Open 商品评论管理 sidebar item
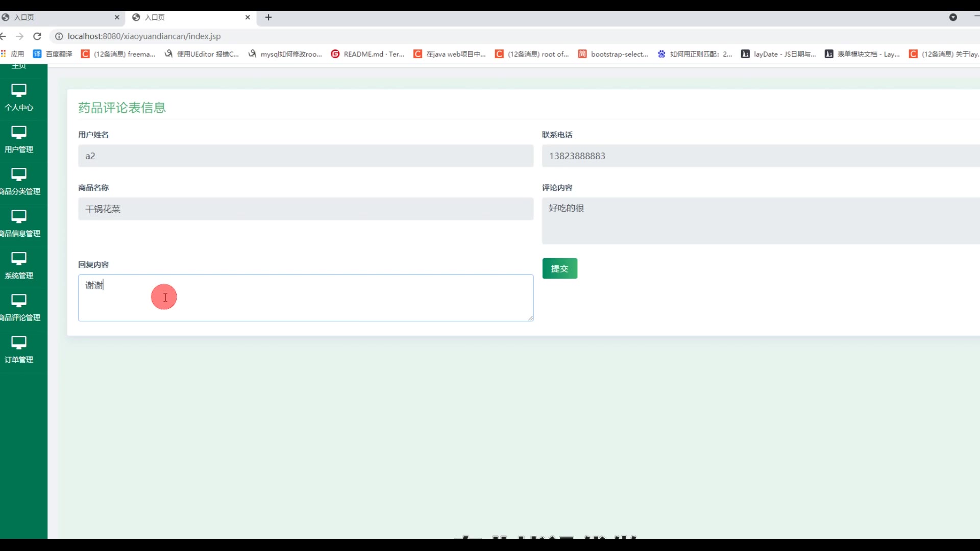This screenshot has height=551, width=980. 20,307
